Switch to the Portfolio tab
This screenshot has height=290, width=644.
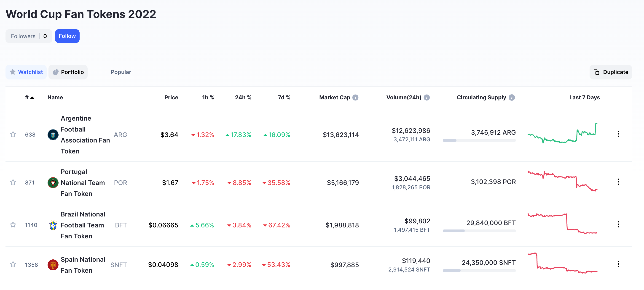(68, 72)
